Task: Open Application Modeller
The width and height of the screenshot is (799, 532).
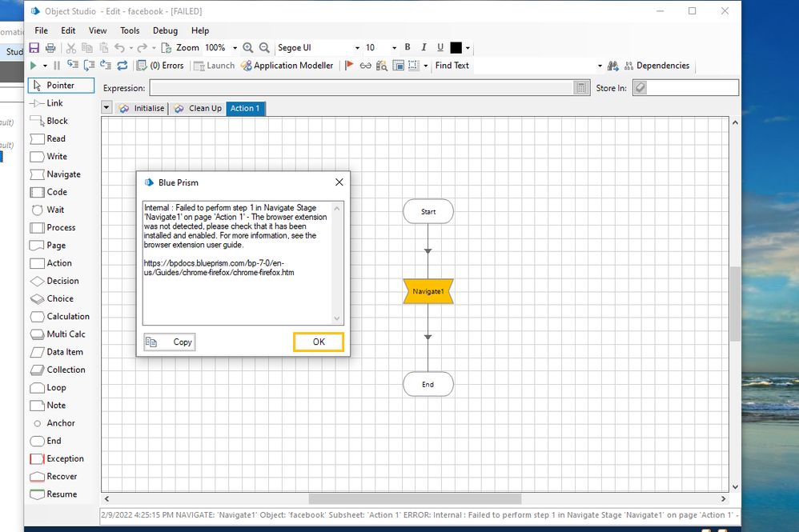Action: (x=287, y=66)
